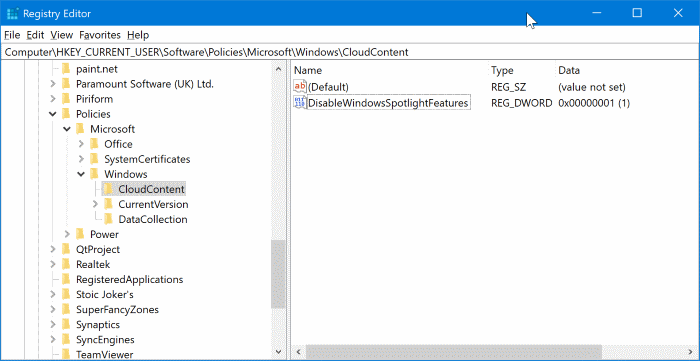Click the tree pane scroll down arrow

(x=279, y=352)
